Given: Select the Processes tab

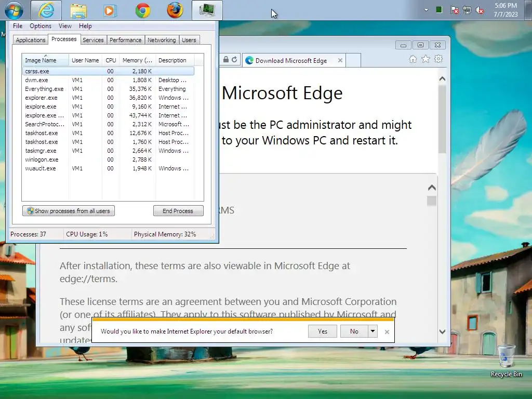Looking at the screenshot, I should click(x=64, y=39).
